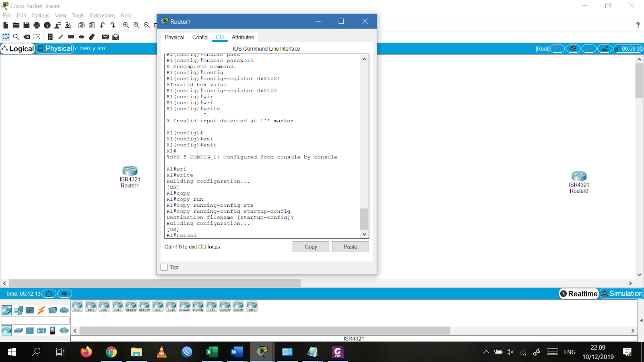The width and height of the screenshot is (644, 362).
Task: Check the Top checkbox in Router1 window
Action: (x=164, y=267)
